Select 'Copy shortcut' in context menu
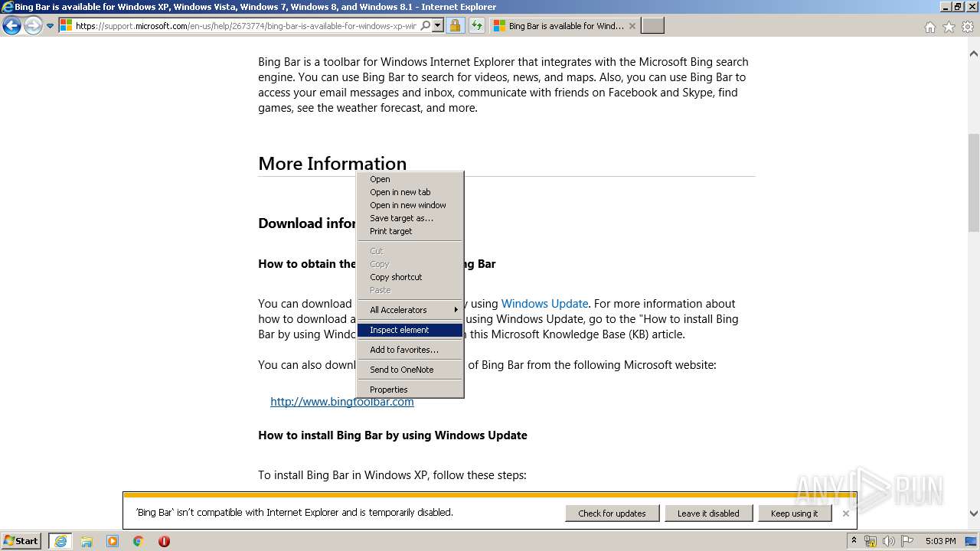Screen dimensions: 980x551 click(410, 277)
